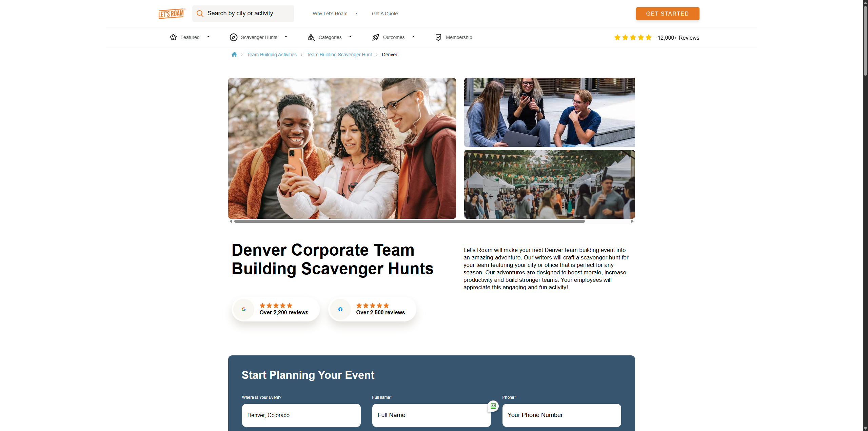Click the Your Phone Number input field
Viewport: 868px width, 431px height.
coord(562,415)
